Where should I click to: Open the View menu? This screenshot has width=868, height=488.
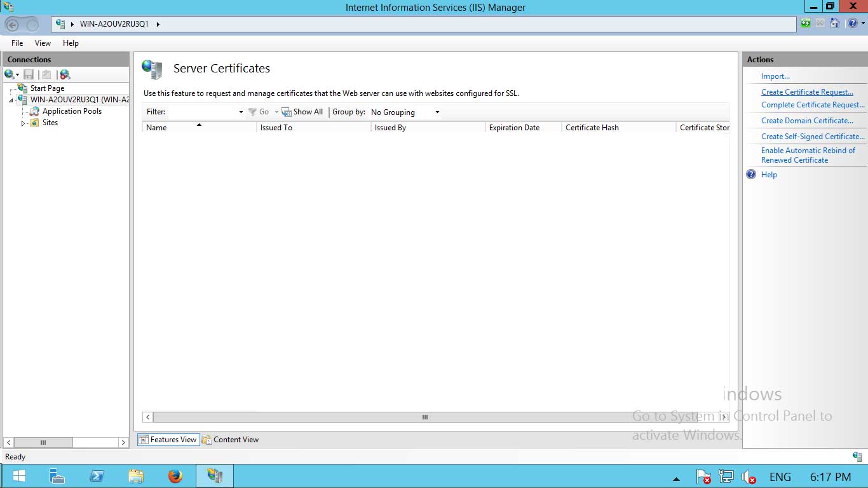point(43,43)
